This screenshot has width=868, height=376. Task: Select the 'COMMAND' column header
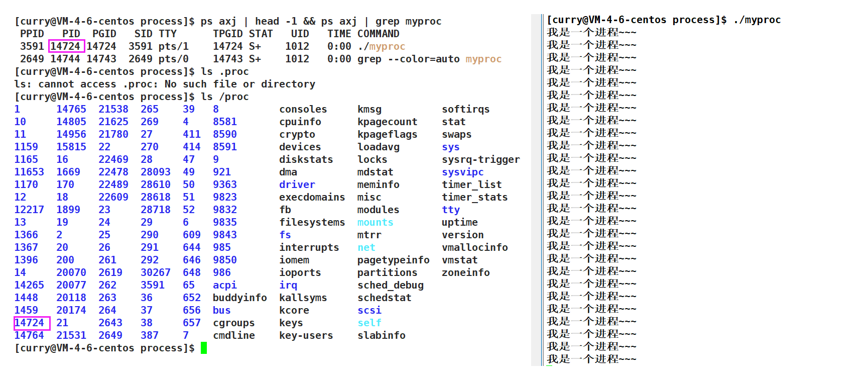click(378, 34)
